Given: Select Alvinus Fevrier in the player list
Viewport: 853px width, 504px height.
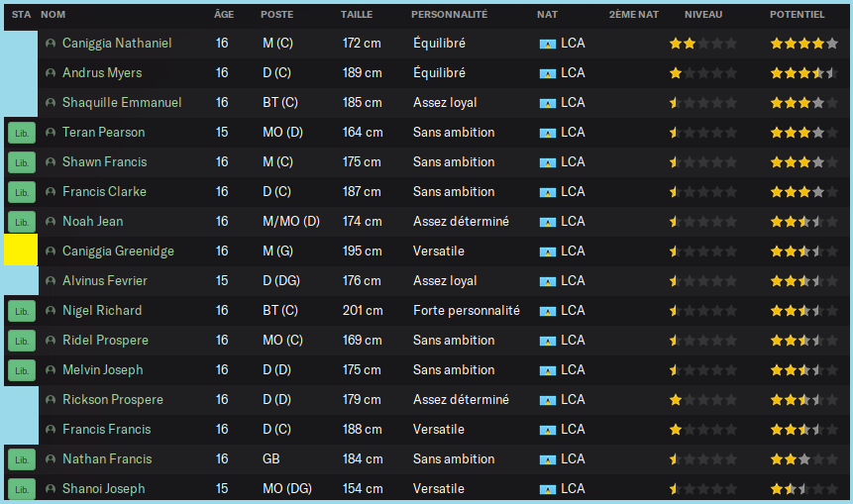Looking at the screenshot, I should click(x=102, y=281).
